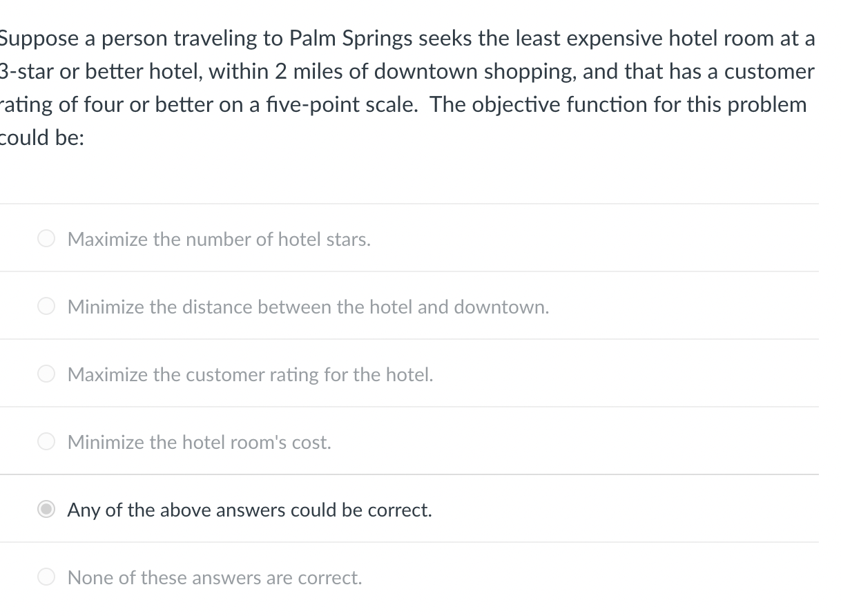Screen dimensions: 841x616
Task: Select the 'Maximize the number of hotel stars' option
Action: point(46,238)
